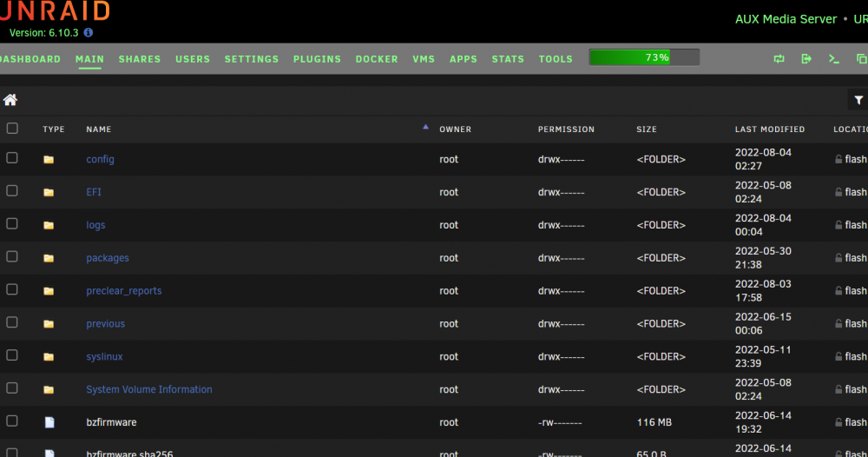Check the EFI folder checkbox
The height and width of the screenshot is (457, 868).
click(x=12, y=190)
